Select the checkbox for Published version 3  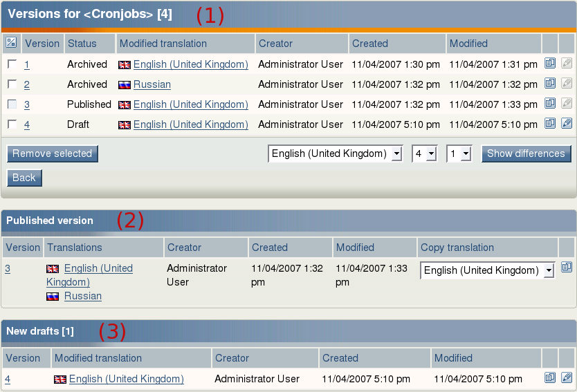click(x=12, y=104)
